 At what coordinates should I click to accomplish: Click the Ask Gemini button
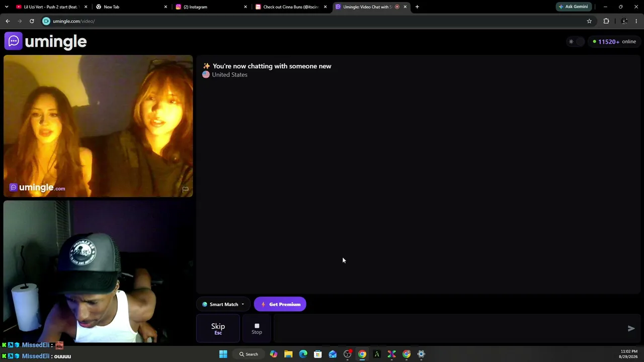pyautogui.click(x=574, y=7)
